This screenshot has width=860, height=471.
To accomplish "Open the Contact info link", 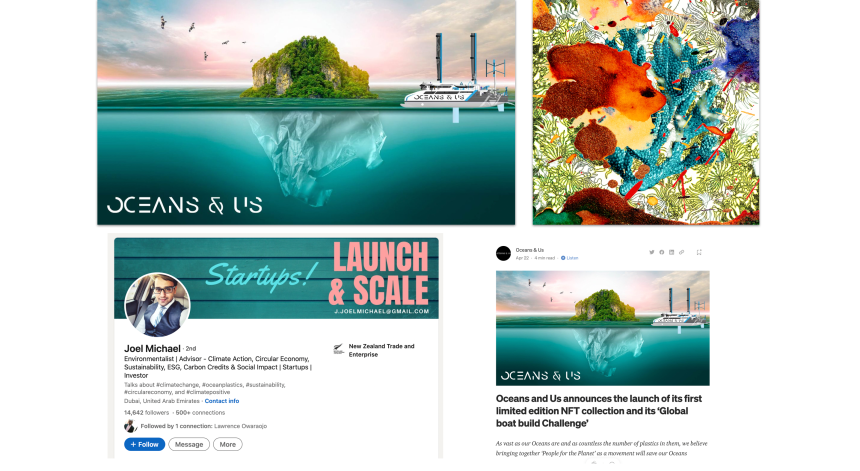I will click(x=222, y=401).
